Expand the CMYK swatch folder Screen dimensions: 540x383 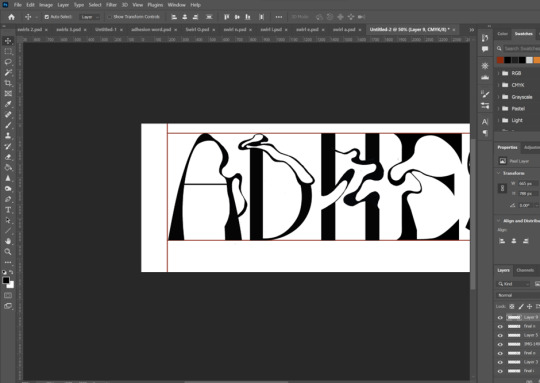tap(499, 85)
